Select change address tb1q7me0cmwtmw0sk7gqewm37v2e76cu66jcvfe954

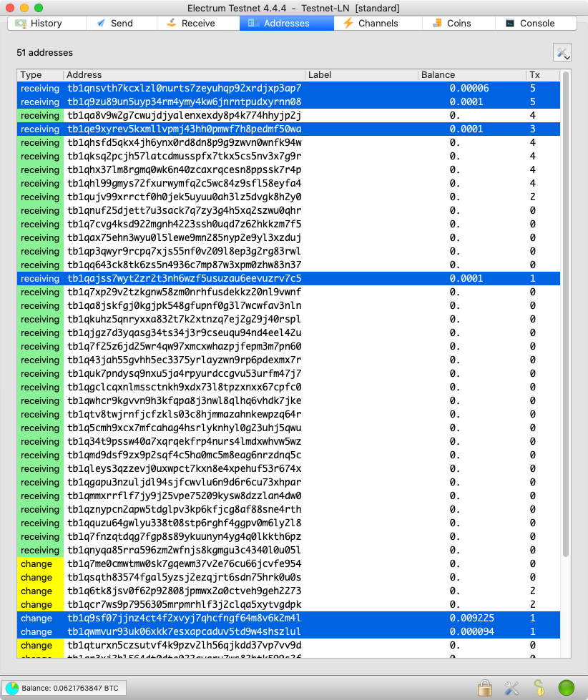point(288,564)
